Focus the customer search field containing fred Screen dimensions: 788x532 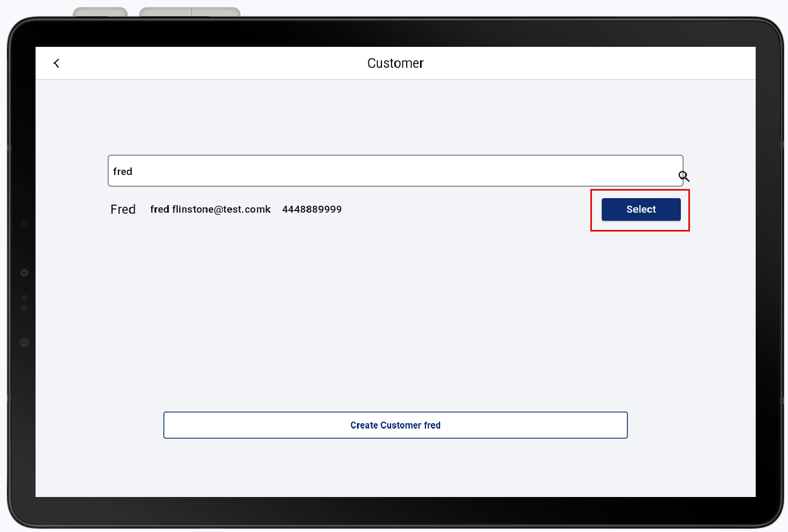click(x=395, y=171)
